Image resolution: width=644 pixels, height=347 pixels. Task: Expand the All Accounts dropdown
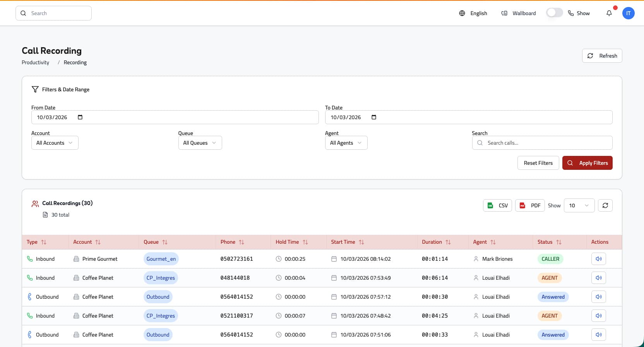pos(55,143)
